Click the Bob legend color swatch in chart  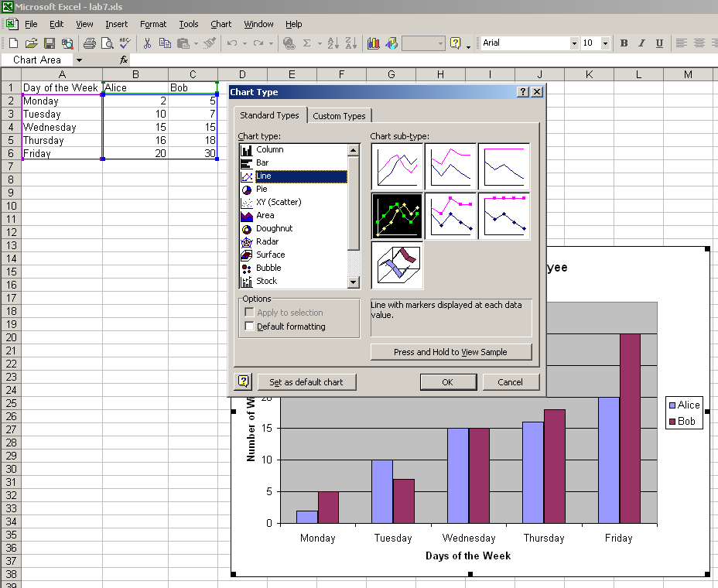click(x=672, y=422)
